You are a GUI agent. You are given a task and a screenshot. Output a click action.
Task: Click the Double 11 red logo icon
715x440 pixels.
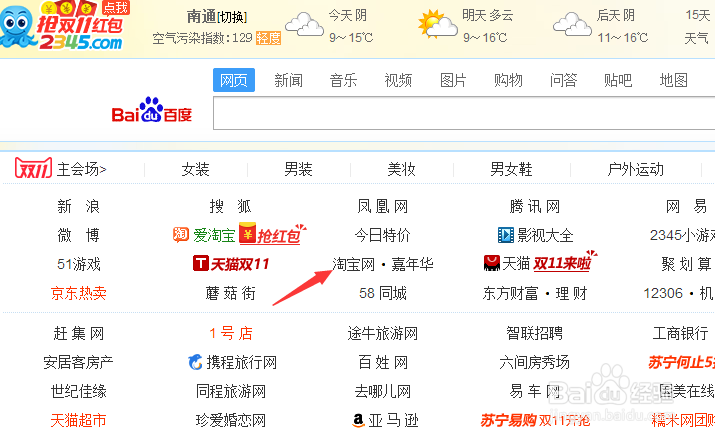(33, 168)
